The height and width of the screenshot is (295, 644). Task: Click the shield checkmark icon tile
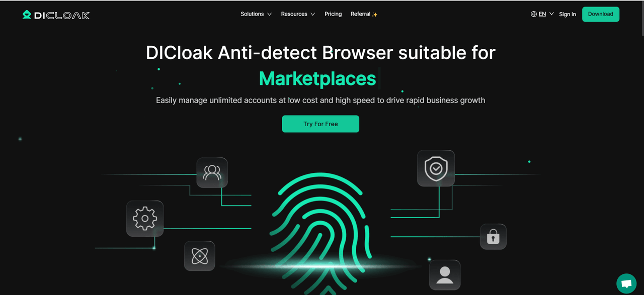tap(436, 168)
